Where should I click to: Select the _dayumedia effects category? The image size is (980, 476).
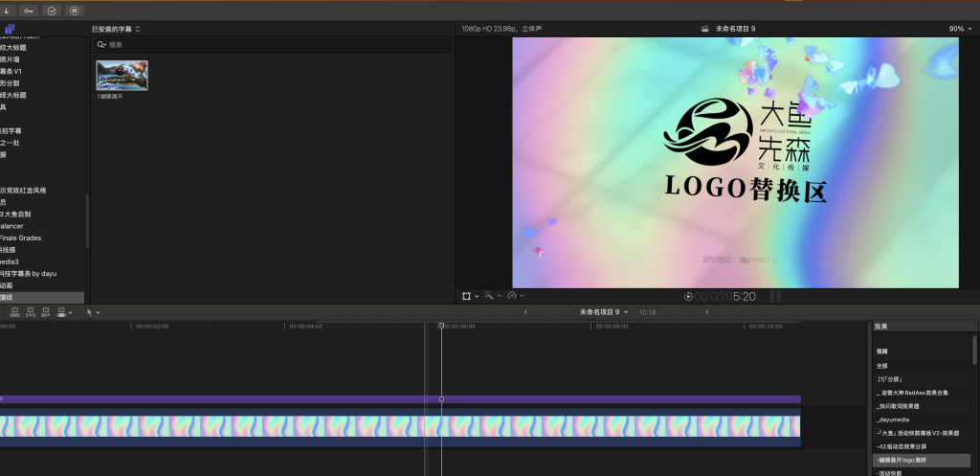click(x=894, y=419)
